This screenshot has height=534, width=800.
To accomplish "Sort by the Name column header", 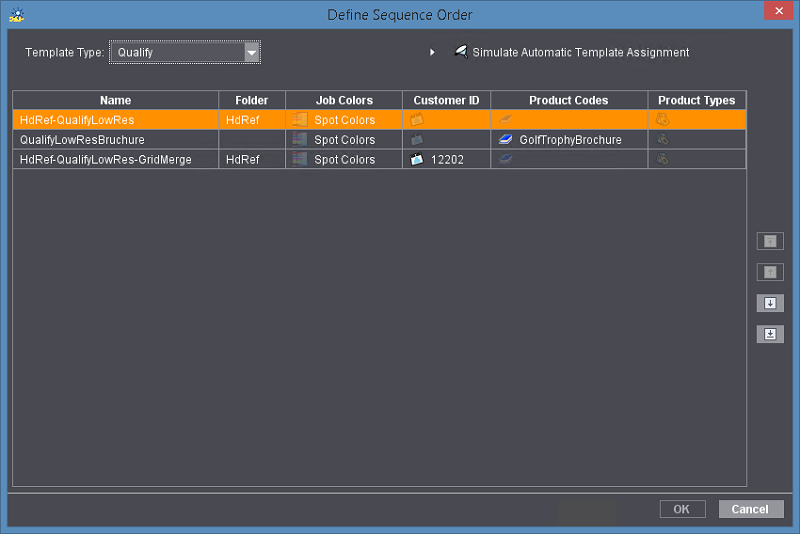I will tap(115, 100).
